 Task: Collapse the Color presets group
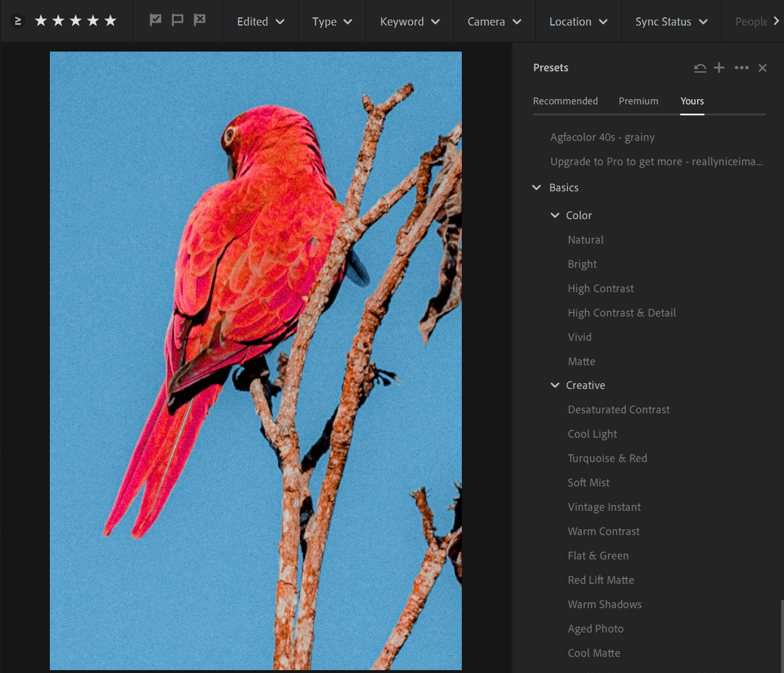click(555, 215)
